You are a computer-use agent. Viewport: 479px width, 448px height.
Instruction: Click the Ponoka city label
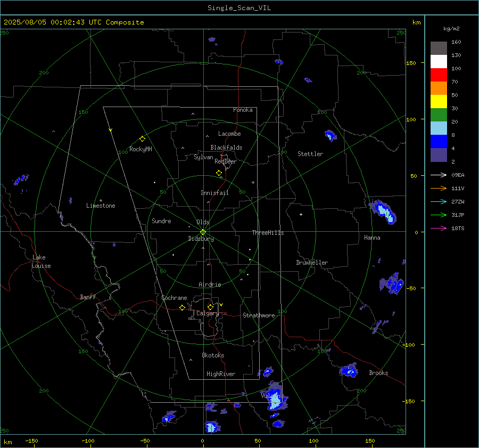pyautogui.click(x=243, y=110)
